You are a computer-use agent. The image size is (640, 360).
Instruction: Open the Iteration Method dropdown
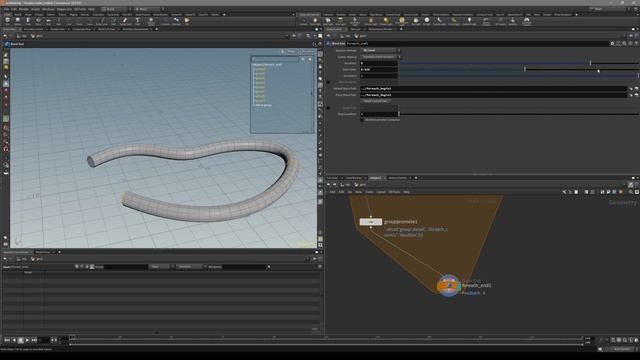point(381,50)
